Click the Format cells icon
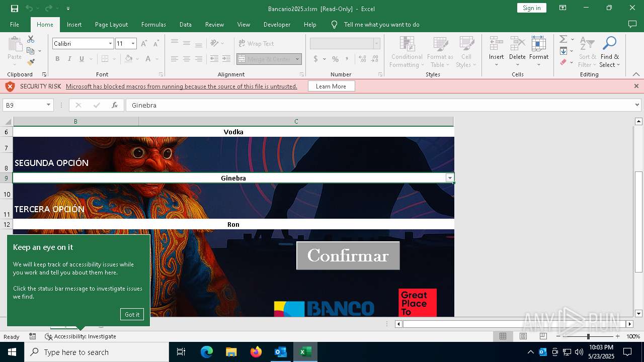 (x=539, y=44)
